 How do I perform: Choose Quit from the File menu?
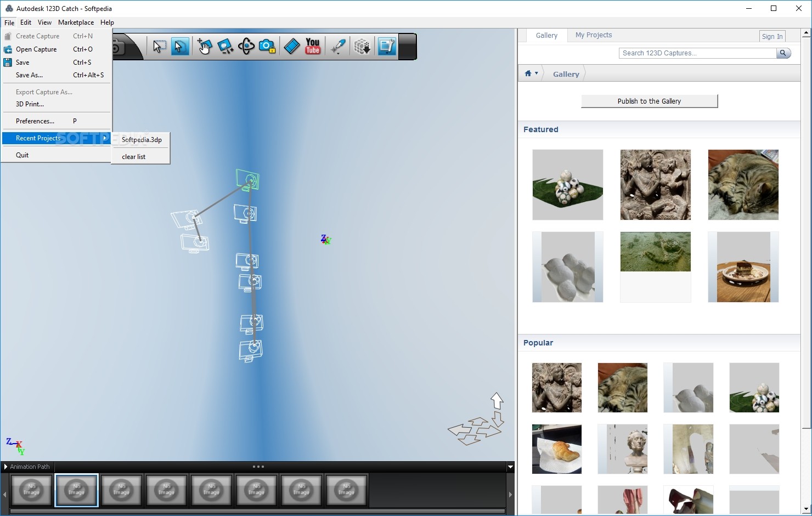[x=57, y=155]
